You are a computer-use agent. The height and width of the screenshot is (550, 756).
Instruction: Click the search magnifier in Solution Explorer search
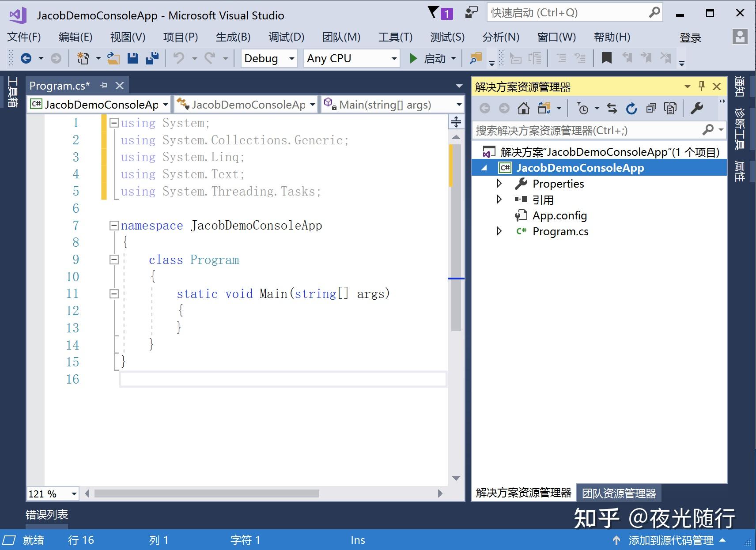click(x=708, y=130)
